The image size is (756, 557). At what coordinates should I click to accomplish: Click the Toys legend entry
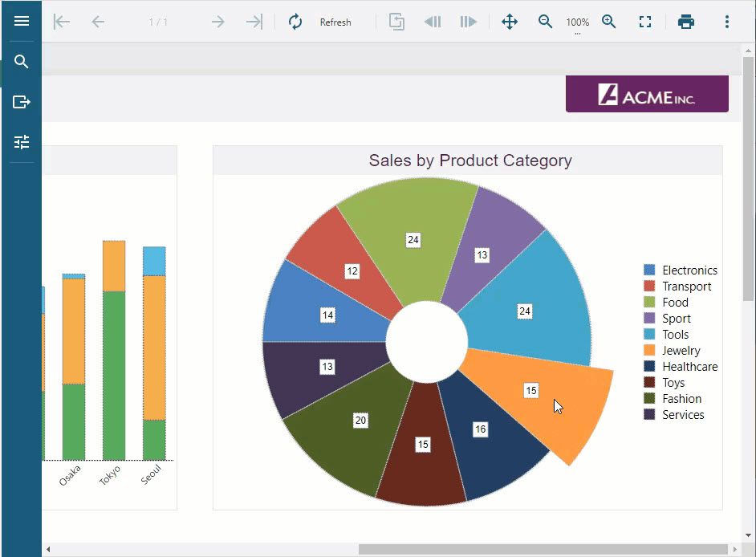[665, 382]
